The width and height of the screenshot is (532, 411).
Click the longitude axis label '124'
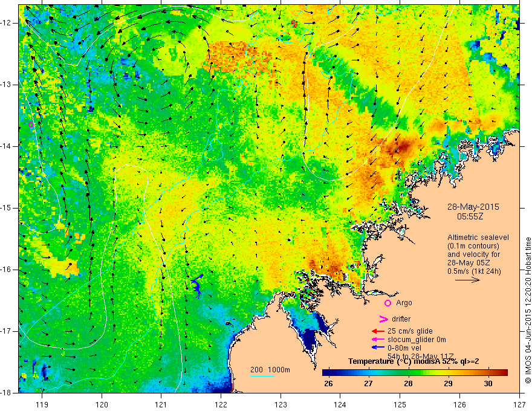(340, 404)
